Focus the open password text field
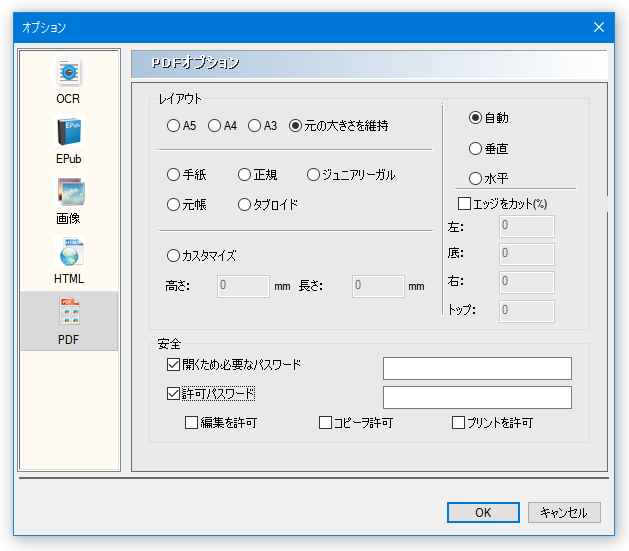The image size is (629, 551). (x=477, y=368)
